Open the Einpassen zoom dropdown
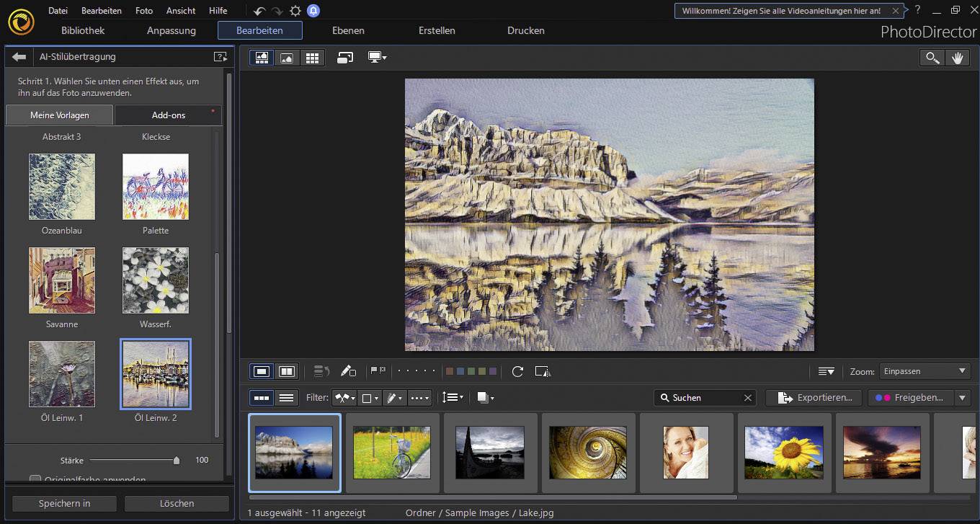 pos(925,371)
